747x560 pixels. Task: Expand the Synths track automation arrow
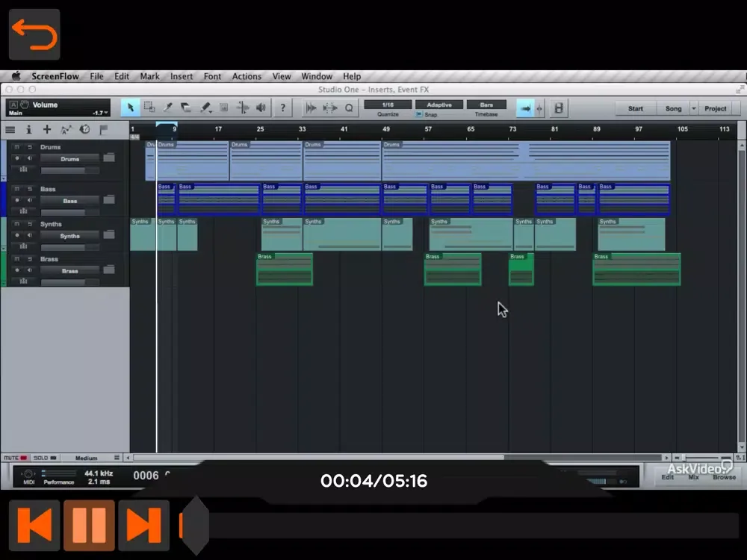coord(3,249)
